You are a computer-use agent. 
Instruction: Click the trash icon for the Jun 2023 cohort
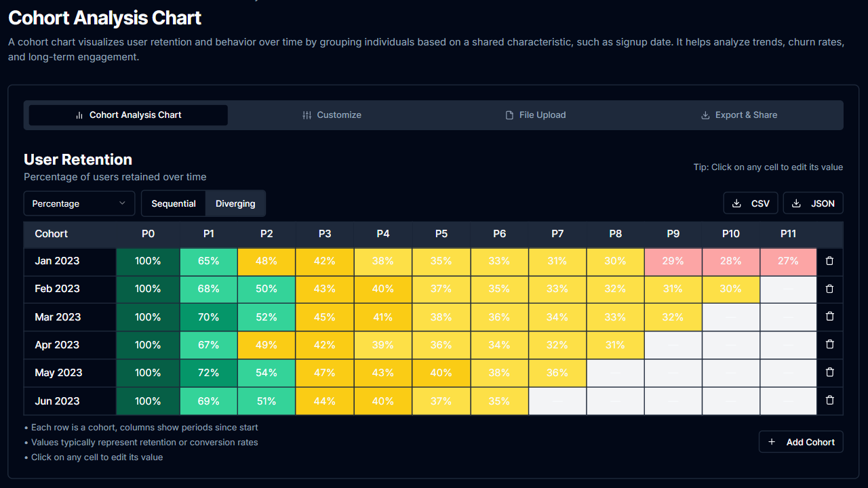point(829,401)
